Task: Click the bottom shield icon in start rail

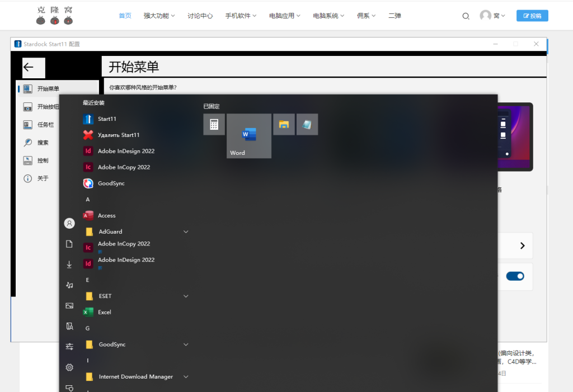Action: pos(69,388)
